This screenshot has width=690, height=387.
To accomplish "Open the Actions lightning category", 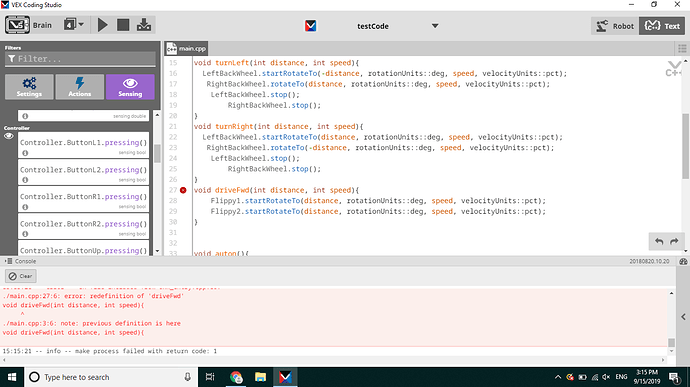I will tap(80, 87).
